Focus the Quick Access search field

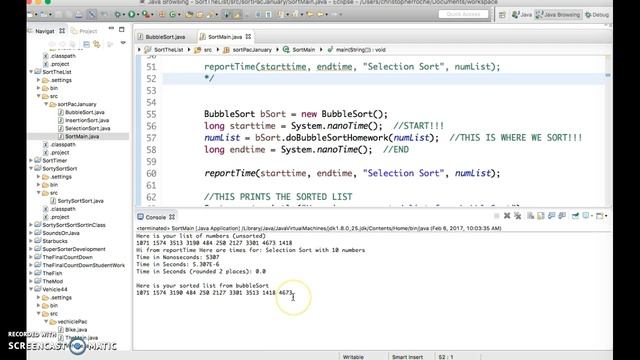(x=463, y=14)
